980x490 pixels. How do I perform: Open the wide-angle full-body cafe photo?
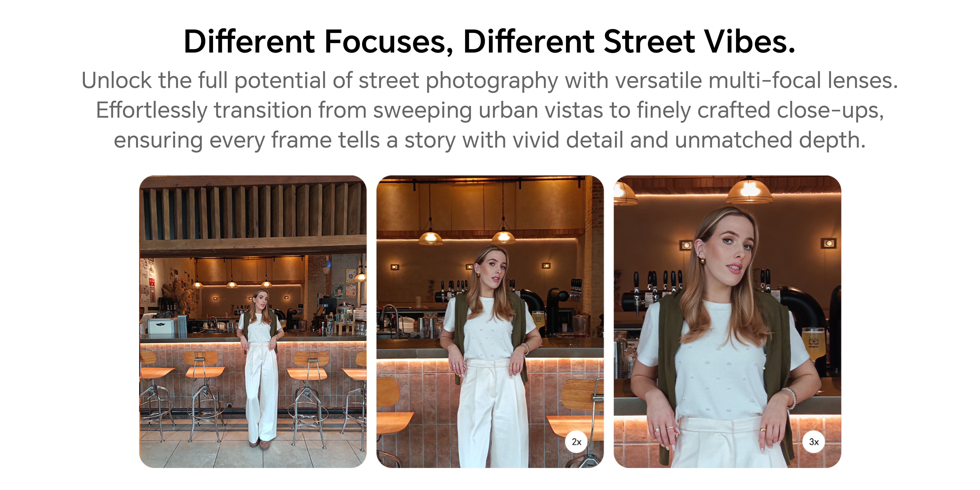253,321
